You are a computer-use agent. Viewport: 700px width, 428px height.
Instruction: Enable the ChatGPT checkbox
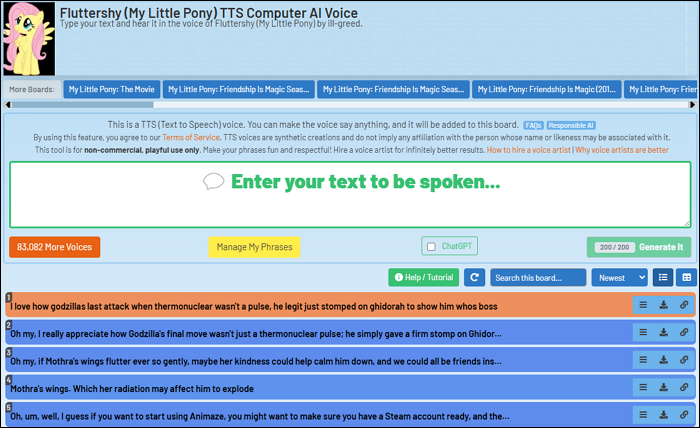click(x=431, y=247)
